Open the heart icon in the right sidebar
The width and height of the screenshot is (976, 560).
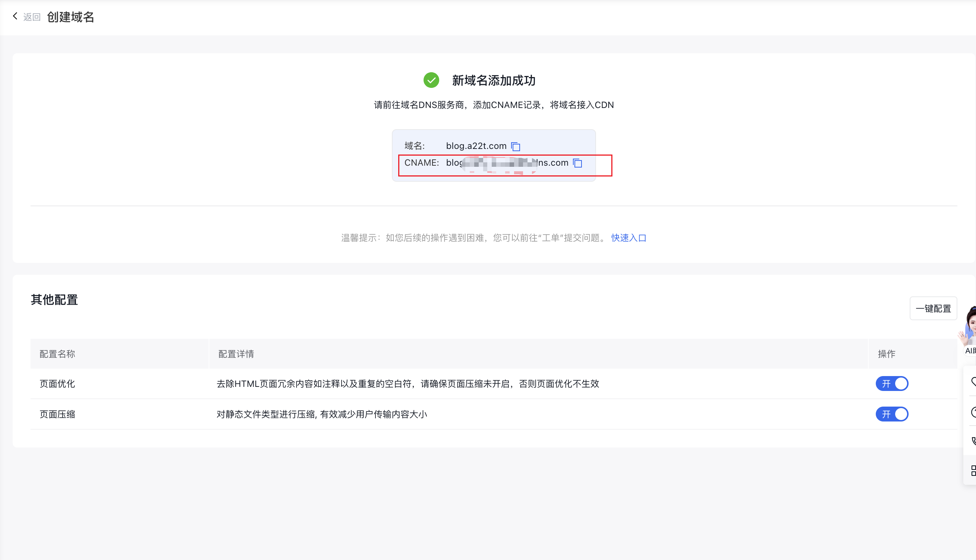click(x=974, y=383)
